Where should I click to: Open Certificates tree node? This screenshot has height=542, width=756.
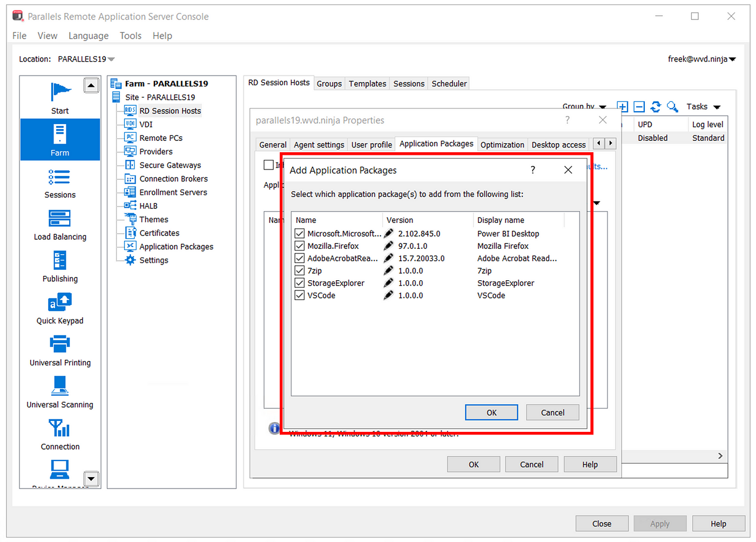[159, 233]
